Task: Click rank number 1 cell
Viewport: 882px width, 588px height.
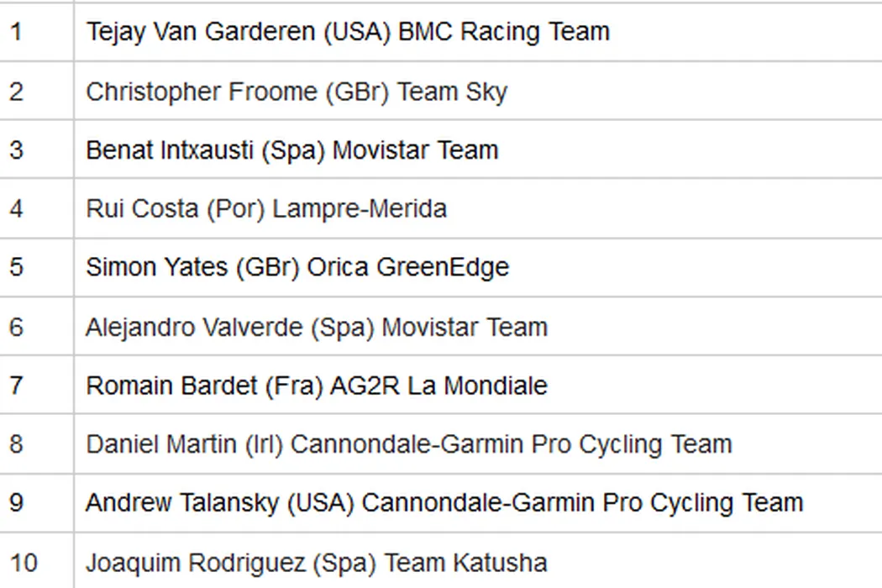Action: (x=16, y=32)
